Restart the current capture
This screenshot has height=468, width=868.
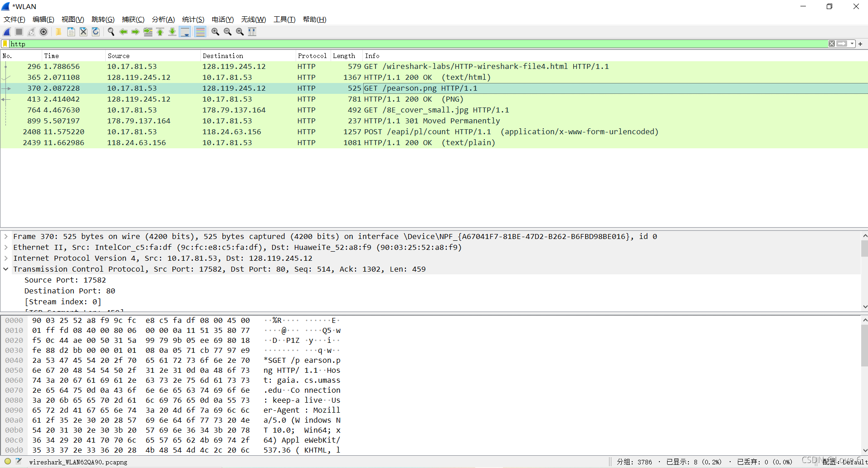pyautogui.click(x=31, y=32)
